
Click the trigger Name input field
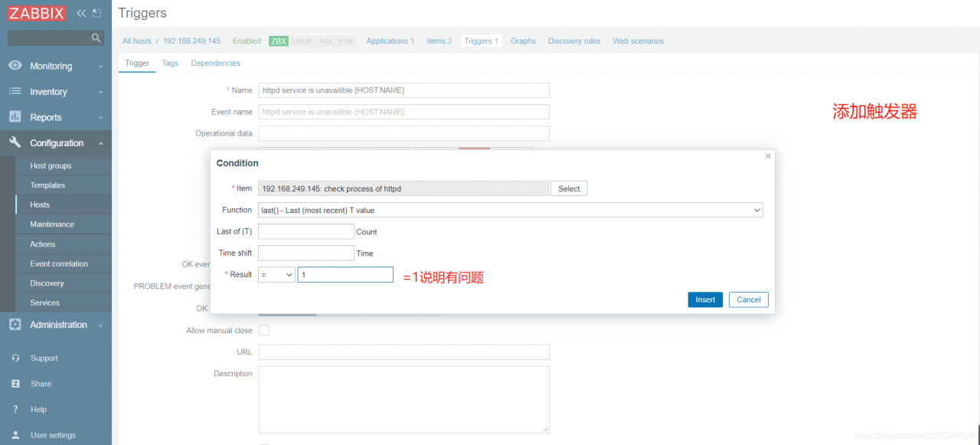pos(404,90)
